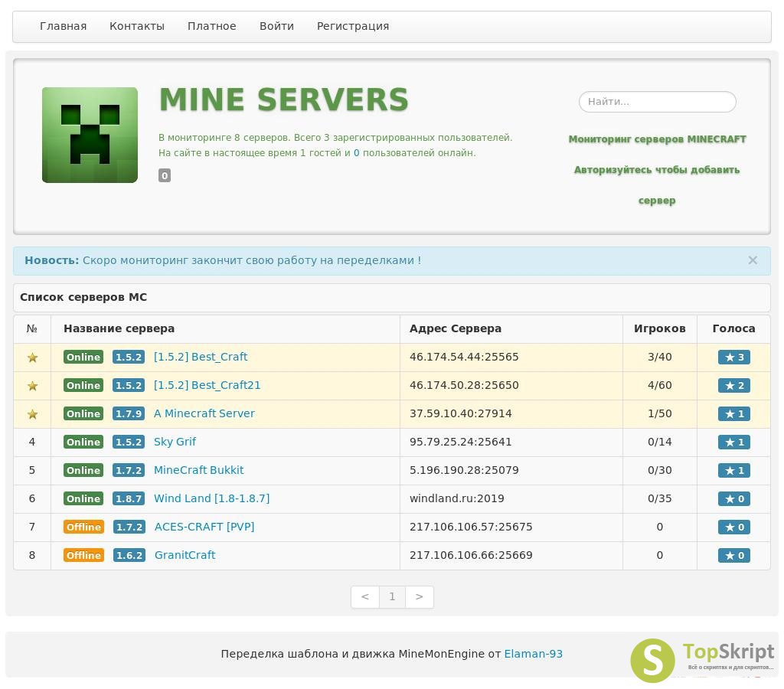Open the MineCraft Bukkit server page
The height and width of the screenshot is (689, 784).
click(198, 470)
